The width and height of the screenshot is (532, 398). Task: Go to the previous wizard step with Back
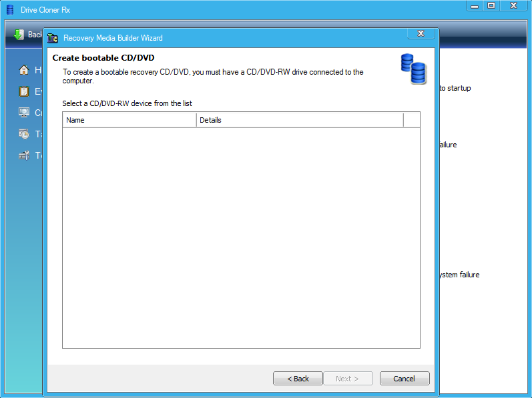298,379
